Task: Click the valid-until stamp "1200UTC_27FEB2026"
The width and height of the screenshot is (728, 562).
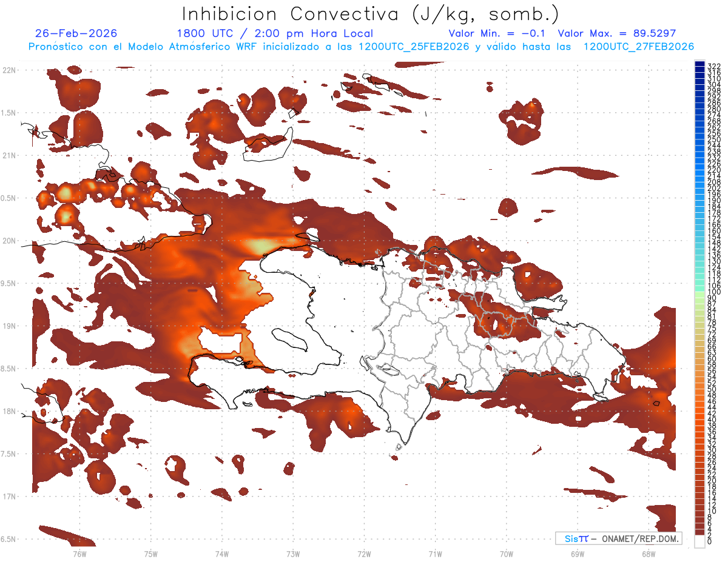Action: (x=638, y=47)
